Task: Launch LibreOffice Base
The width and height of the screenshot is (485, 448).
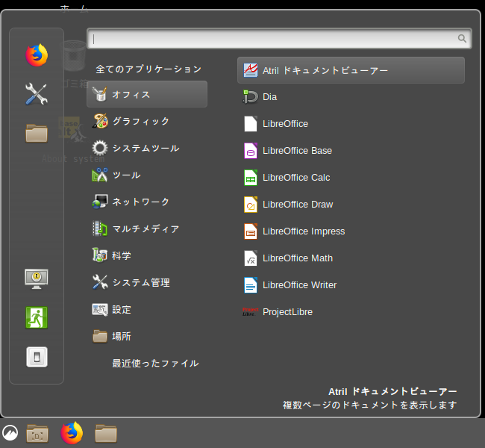Action: (x=351, y=151)
